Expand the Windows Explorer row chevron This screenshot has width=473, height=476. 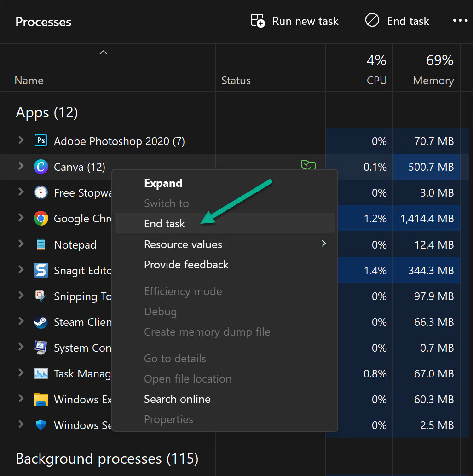pyautogui.click(x=21, y=399)
